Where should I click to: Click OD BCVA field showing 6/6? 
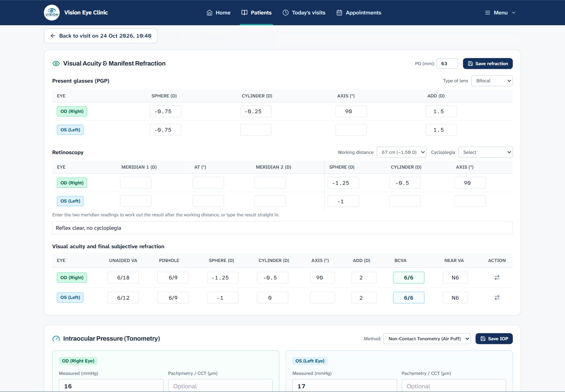click(x=409, y=277)
